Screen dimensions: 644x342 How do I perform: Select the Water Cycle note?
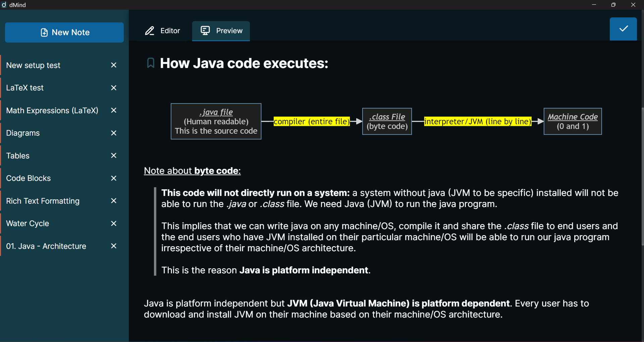[28, 223]
